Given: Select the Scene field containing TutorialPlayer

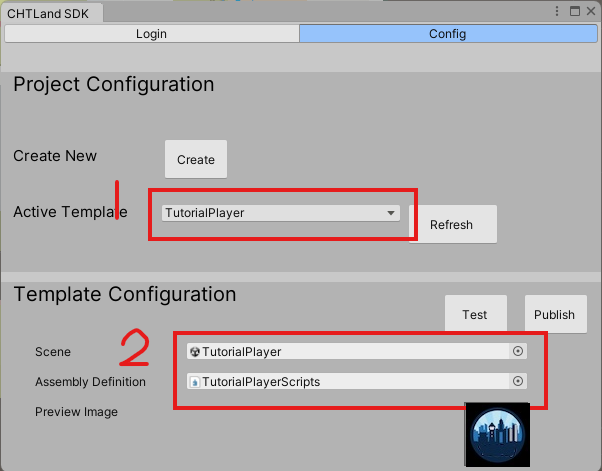Looking at the screenshot, I should (350, 351).
